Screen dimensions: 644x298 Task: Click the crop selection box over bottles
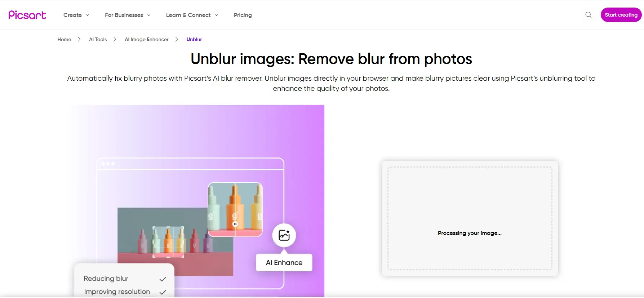click(168, 242)
